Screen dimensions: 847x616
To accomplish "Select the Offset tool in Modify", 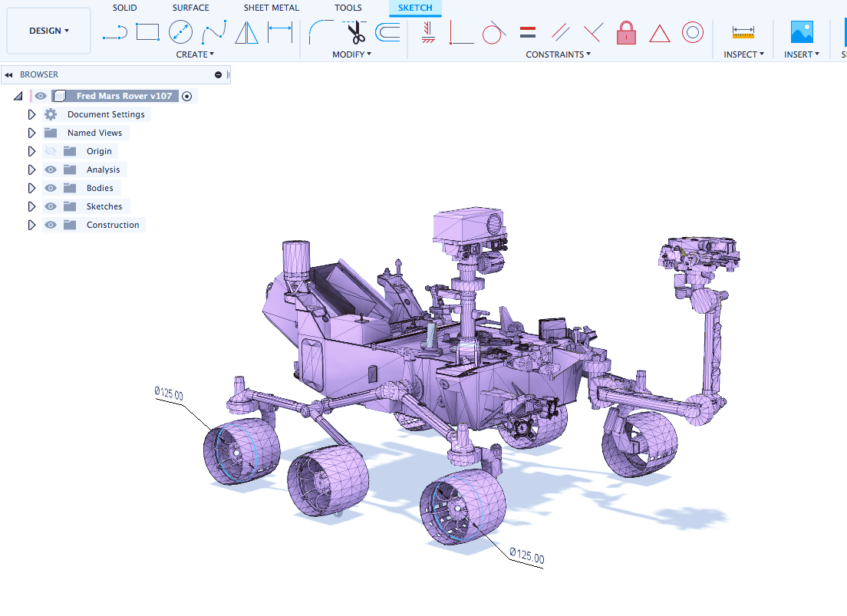I will coord(387,32).
